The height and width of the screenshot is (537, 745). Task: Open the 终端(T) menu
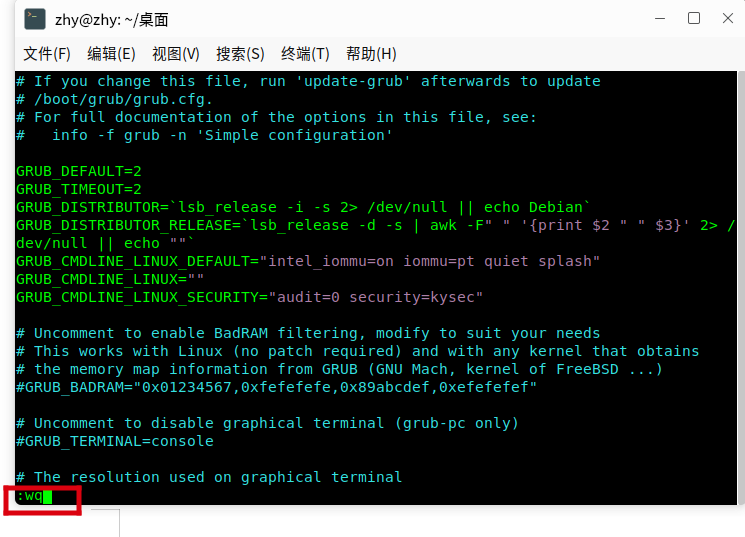click(x=305, y=54)
